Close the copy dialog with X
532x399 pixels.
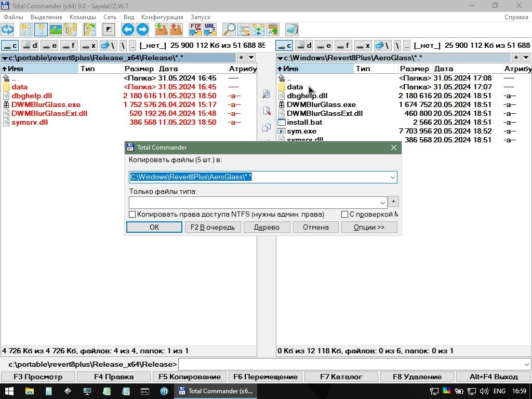pyautogui.click(x=394, y=148)
